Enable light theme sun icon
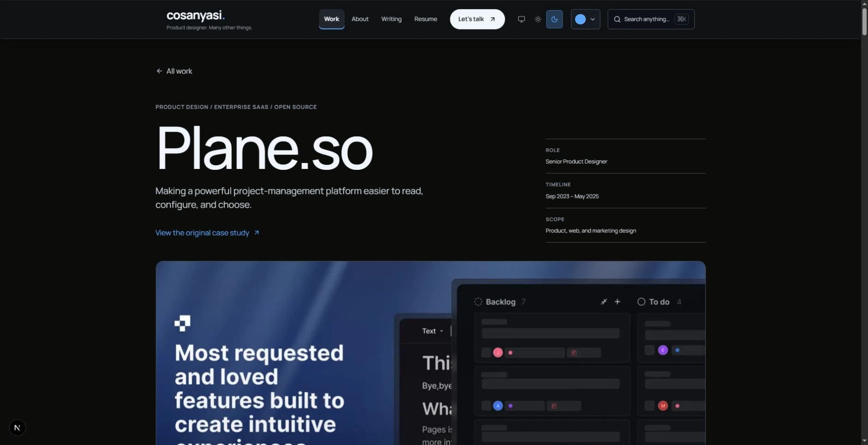This screenshot has width=868, height=445. (x=538, y=19)
